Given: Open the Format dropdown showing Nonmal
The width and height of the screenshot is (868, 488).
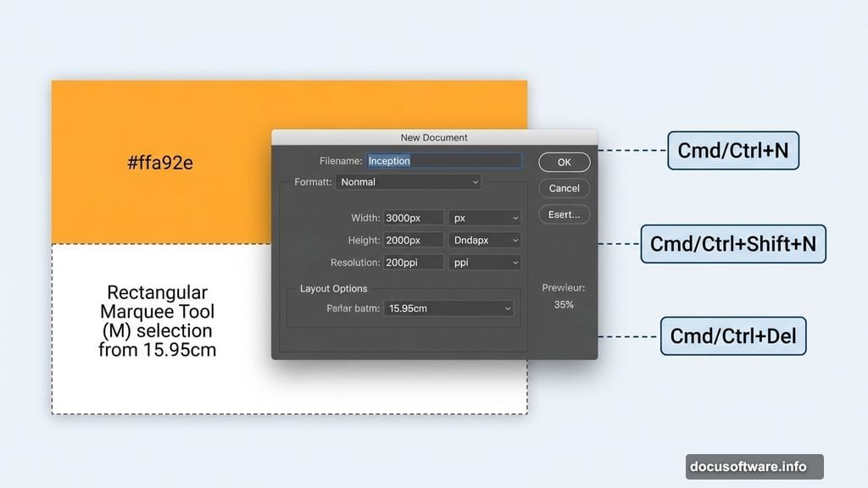Looking at the screenshot, I should (x=408, y=181).
